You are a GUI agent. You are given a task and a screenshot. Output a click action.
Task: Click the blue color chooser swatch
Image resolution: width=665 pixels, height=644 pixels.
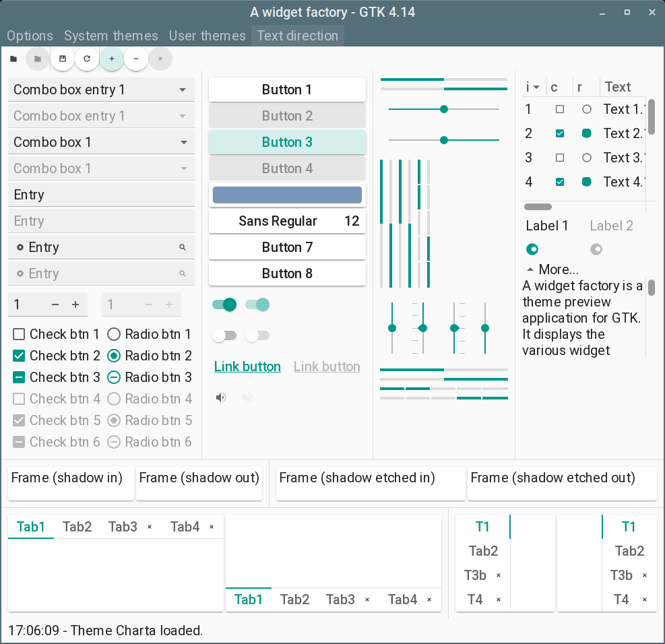(287, 195)
